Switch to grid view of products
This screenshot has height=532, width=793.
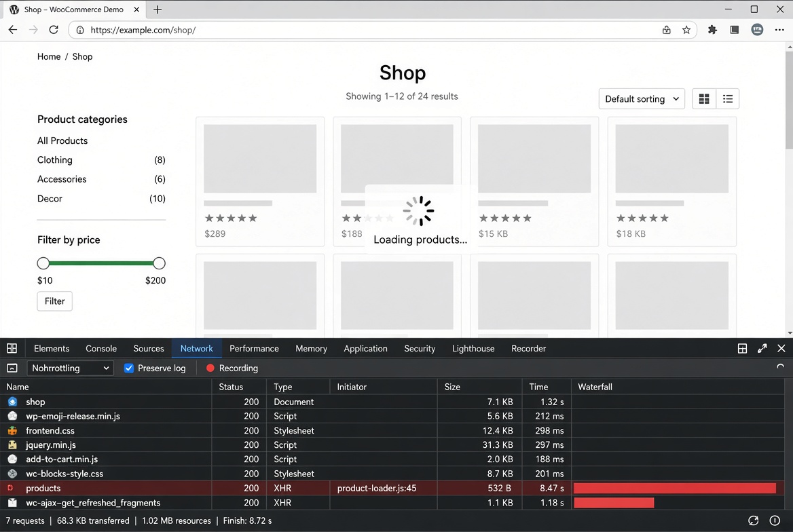tap(704, 98)
